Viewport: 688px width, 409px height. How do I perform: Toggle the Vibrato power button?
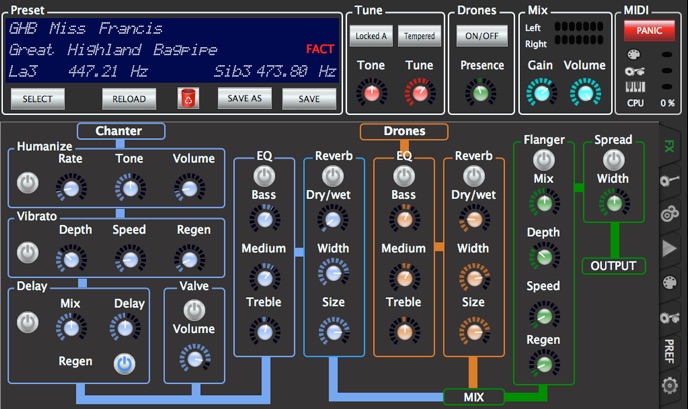click(x=28, y=253)
